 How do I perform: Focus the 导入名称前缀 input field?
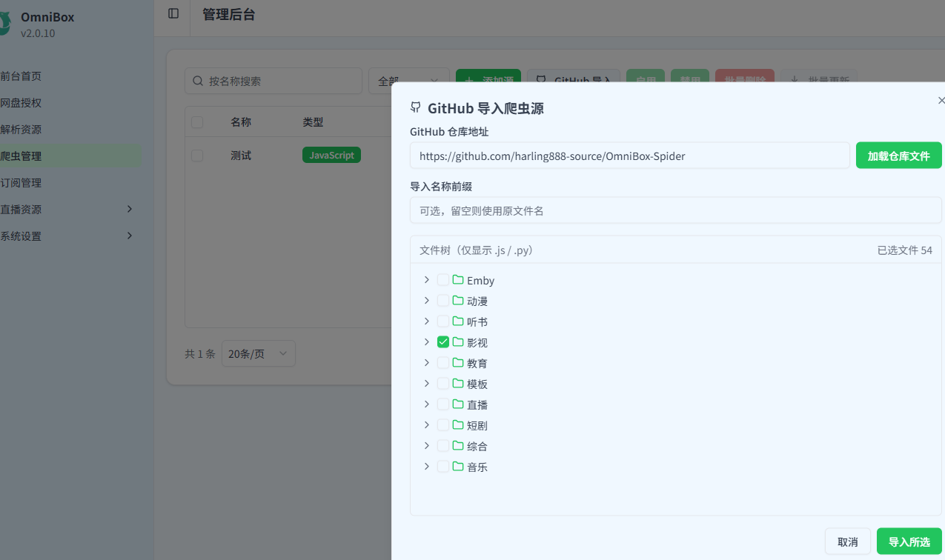click(x=676, y=210)
